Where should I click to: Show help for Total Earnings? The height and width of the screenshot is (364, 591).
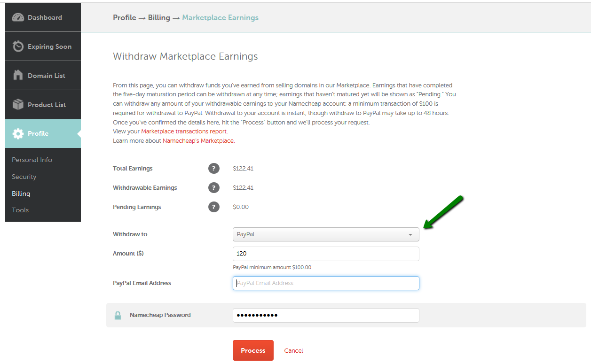(214, 169)
